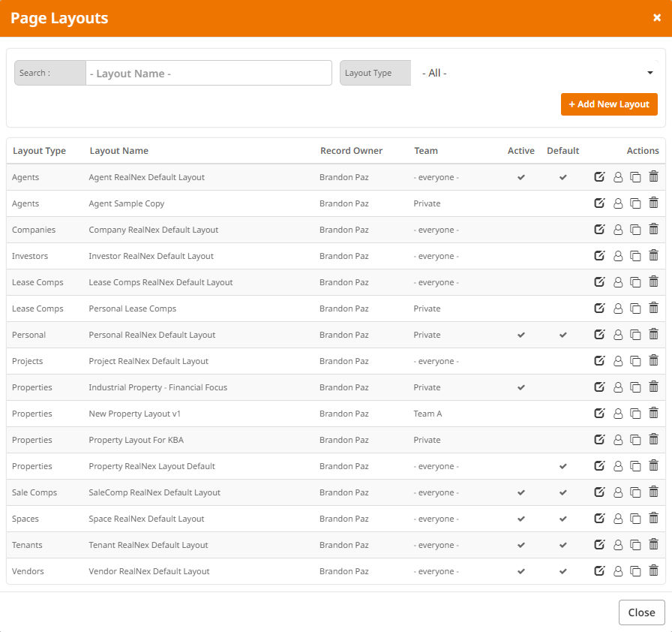
Task: Copy the Personal Lease Comps layout
Action: pos(635,308)
